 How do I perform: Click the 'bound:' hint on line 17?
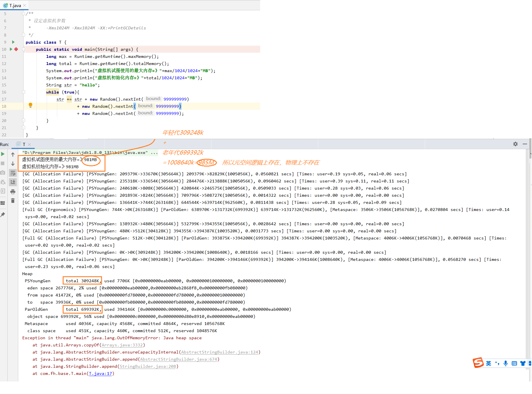(153, 99)
